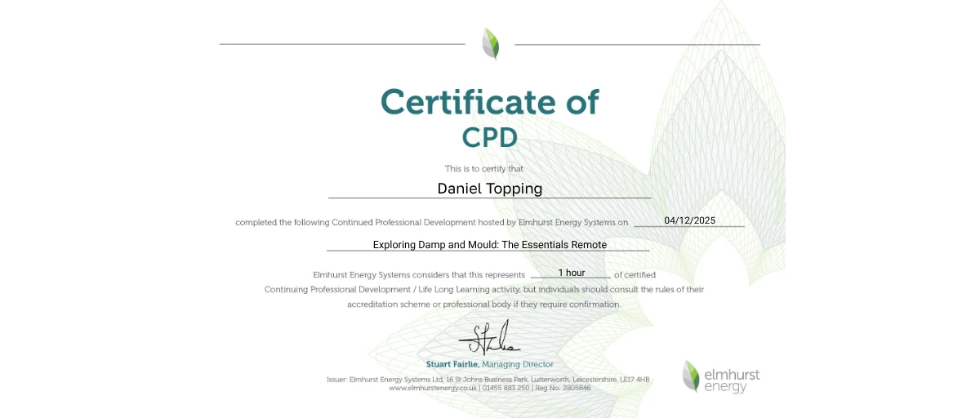Select the name 'Daniel Topping'
The image size is (980, 418).
490,188
